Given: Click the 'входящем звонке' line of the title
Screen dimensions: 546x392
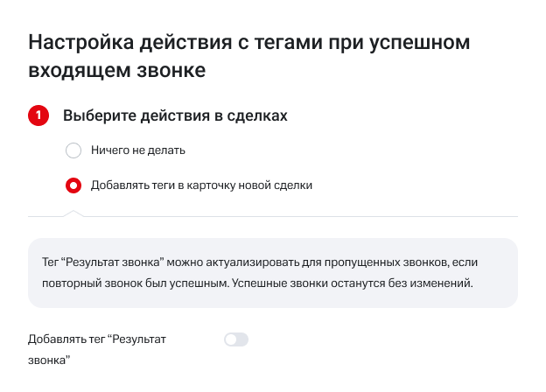Looking at the screenshot, I should pyautogui.click(x=117, y=71).
